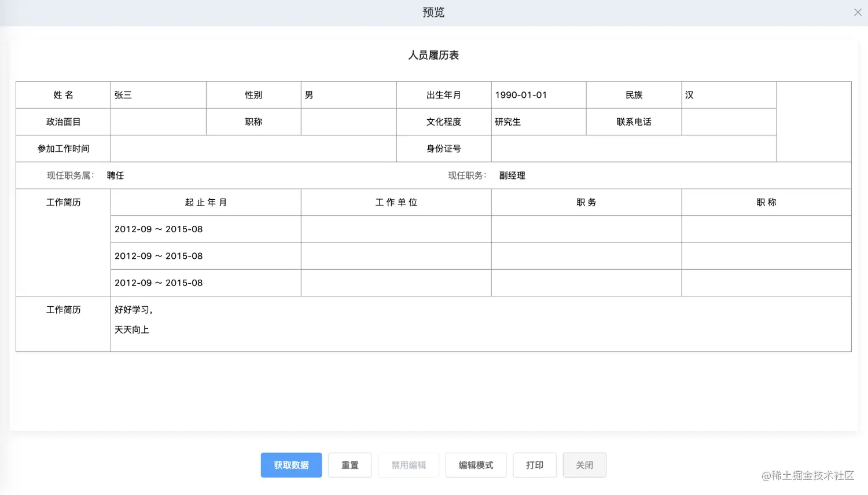
Task: Click the ethnicity cell containing 汉
Action: (729, 95)
